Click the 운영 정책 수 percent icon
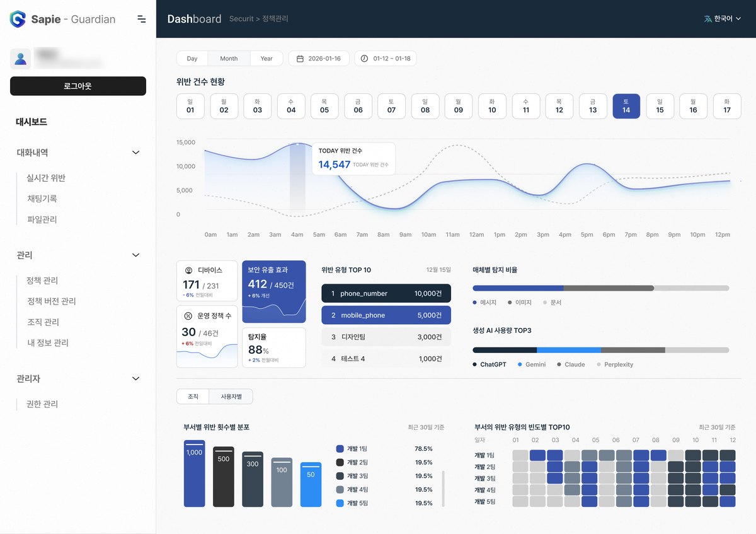Screen dimensions: 756x534 188,315
